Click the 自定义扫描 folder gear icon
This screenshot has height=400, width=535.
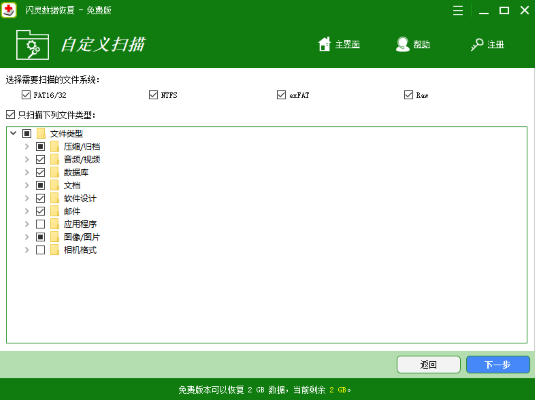(32, 45)
